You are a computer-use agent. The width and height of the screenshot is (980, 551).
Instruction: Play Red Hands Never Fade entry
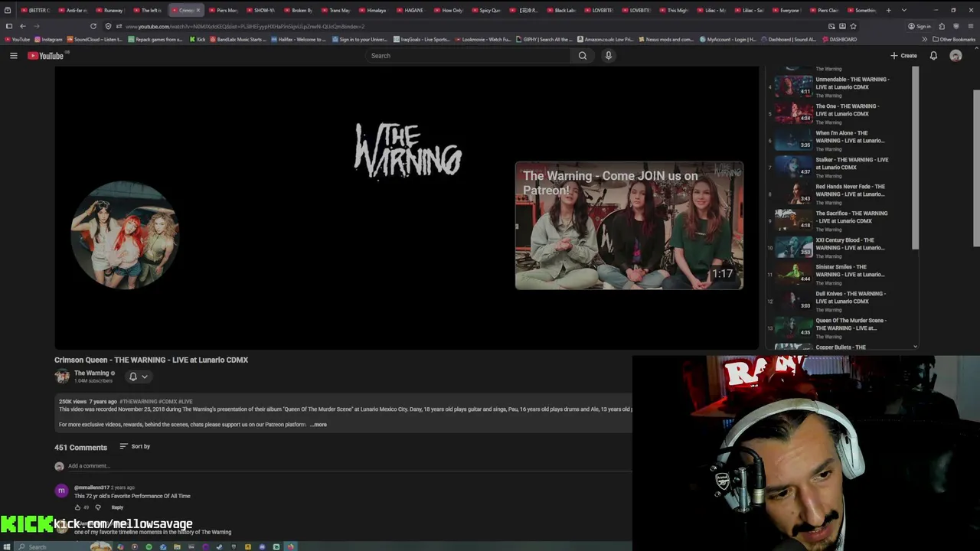click(839, 193)
